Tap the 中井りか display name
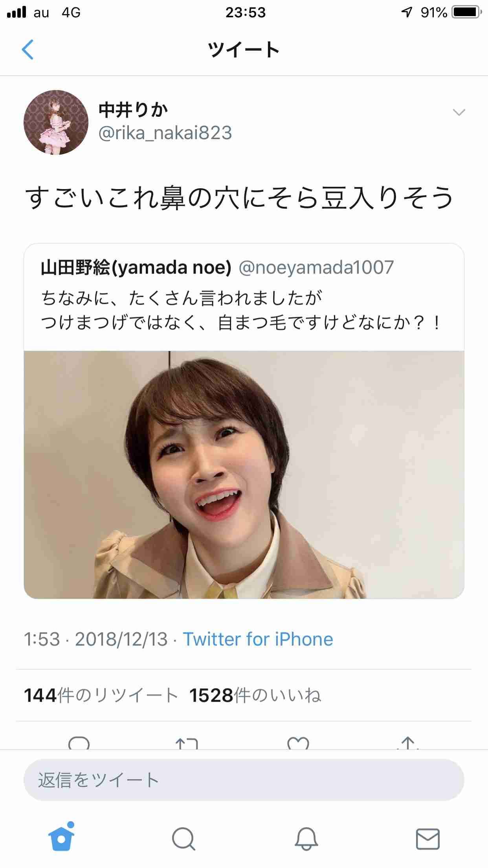Viewport: 488px width, 868px height. point(133,110)
